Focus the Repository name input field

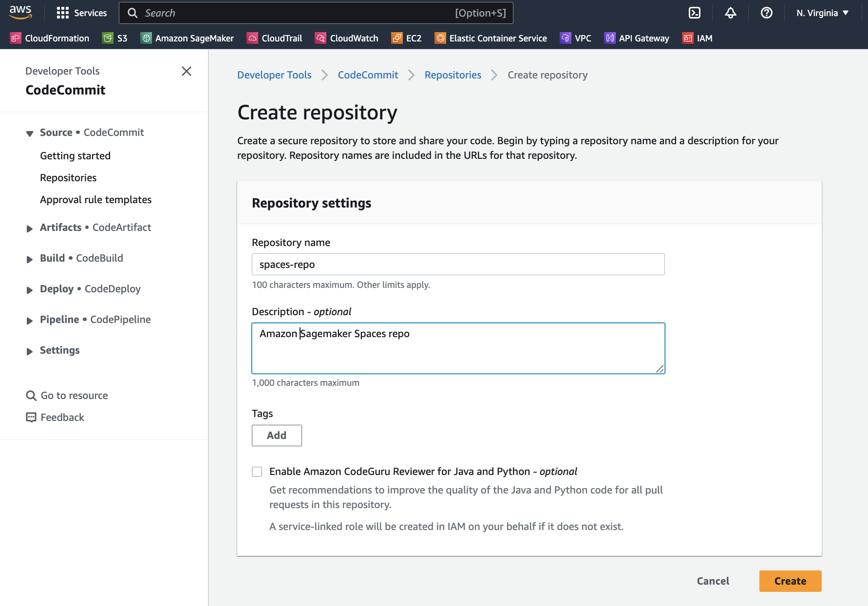tap(458, 265)
